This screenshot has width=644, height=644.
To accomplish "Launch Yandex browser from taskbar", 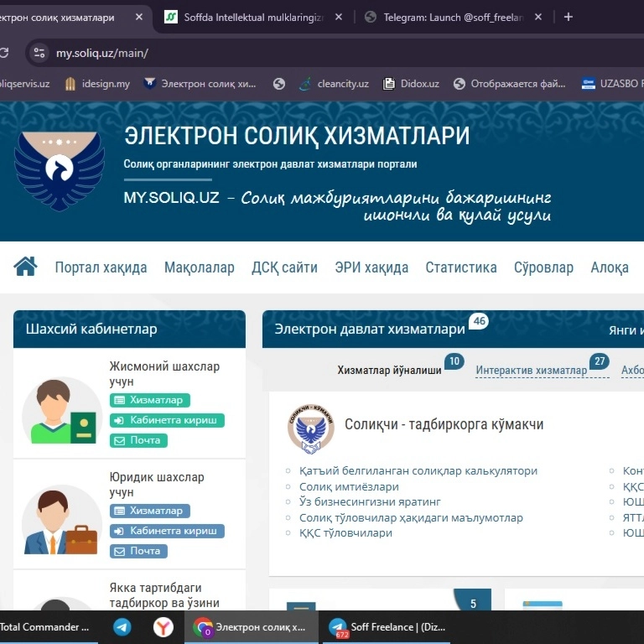I will 163,627.
